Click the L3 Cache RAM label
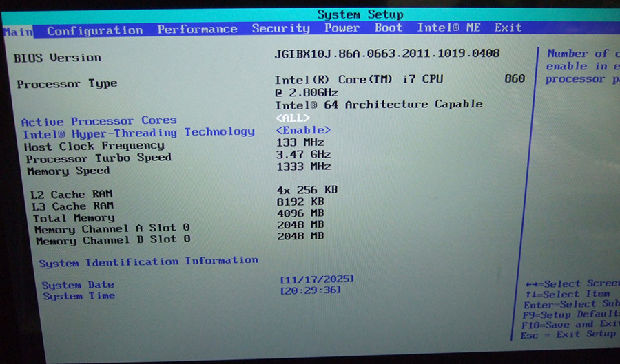The image size is (620, 364). coord(73,206)
